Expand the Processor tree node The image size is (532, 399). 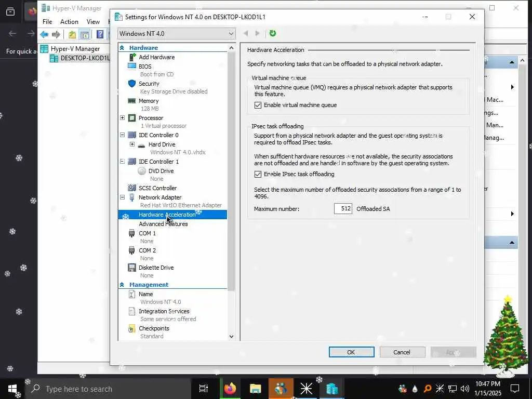[x=123, y=118]
